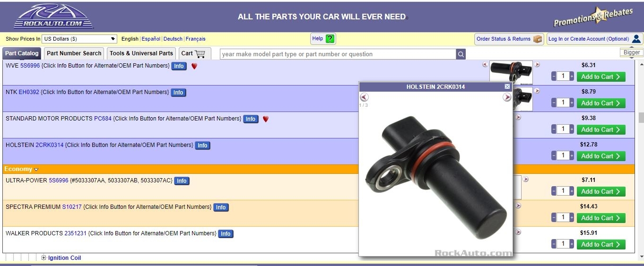The height and width of the screenshot is (266, 644).
Task: Switch language to Deutsch
Action: tap(173, 39)
